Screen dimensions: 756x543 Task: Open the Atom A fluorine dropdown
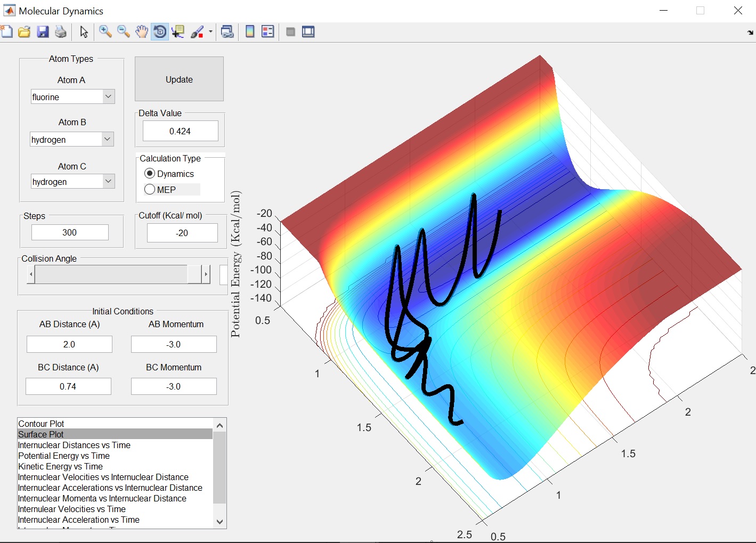(108, 97)
